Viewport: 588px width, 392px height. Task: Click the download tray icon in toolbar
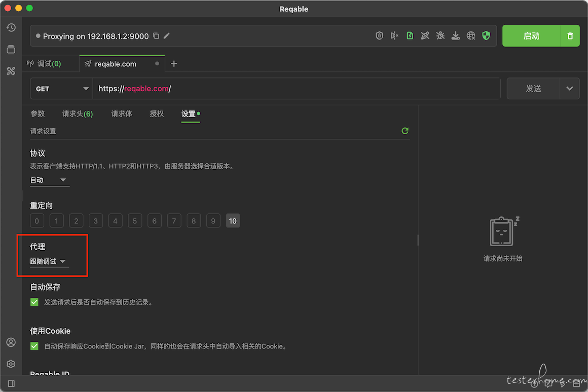[456, 36]
